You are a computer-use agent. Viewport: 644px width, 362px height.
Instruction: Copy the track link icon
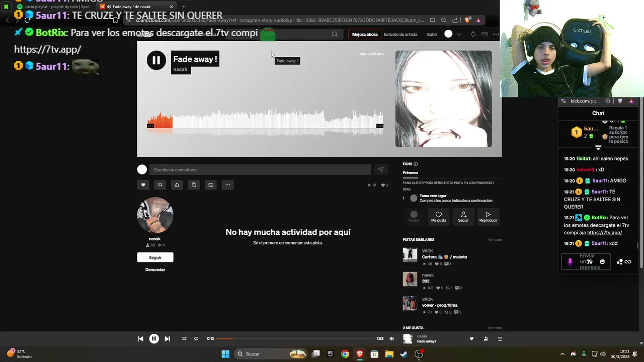click(194, 185)
